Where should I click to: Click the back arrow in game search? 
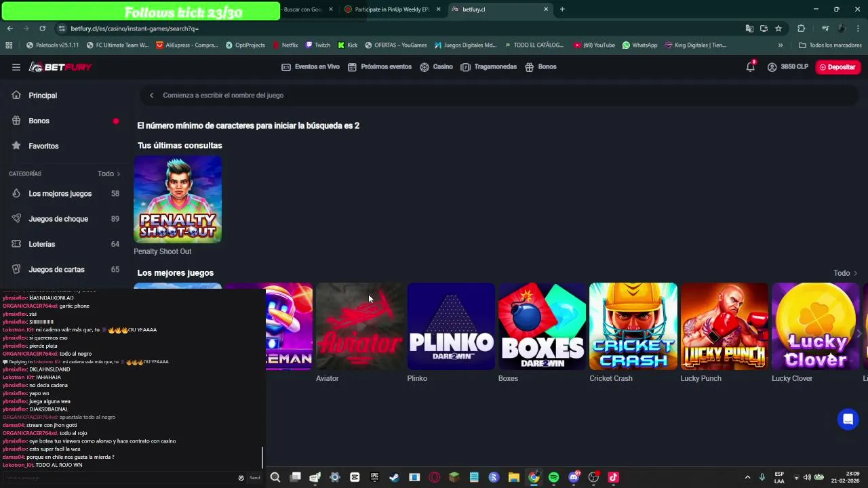(151, 96)
